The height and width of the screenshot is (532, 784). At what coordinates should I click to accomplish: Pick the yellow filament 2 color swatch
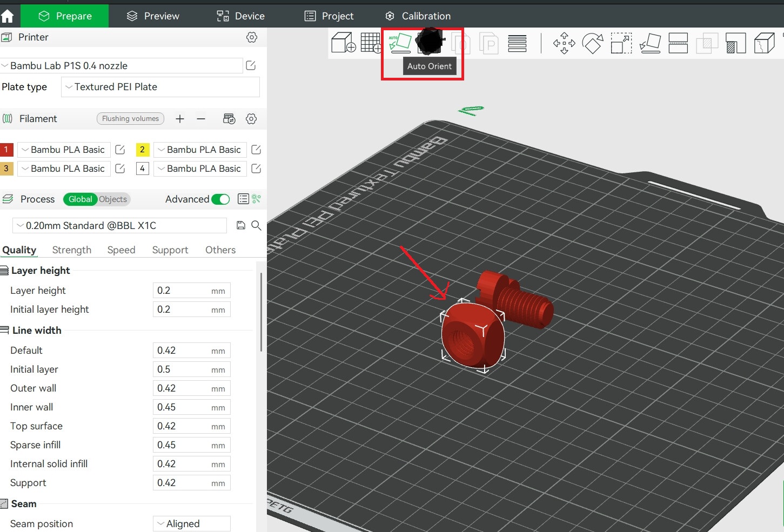pos(143,150)
